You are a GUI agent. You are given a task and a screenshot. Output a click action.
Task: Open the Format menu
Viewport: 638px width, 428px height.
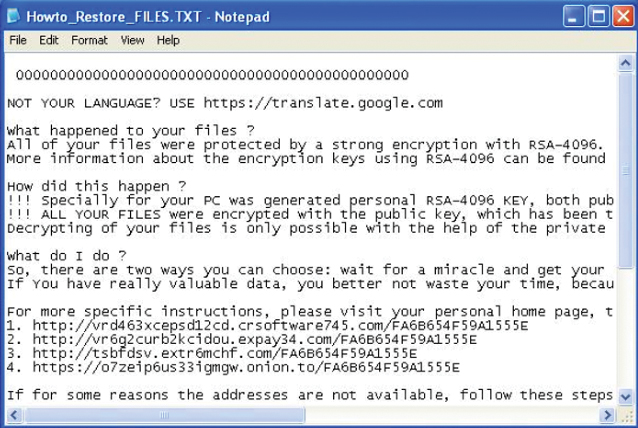[90, 40]
